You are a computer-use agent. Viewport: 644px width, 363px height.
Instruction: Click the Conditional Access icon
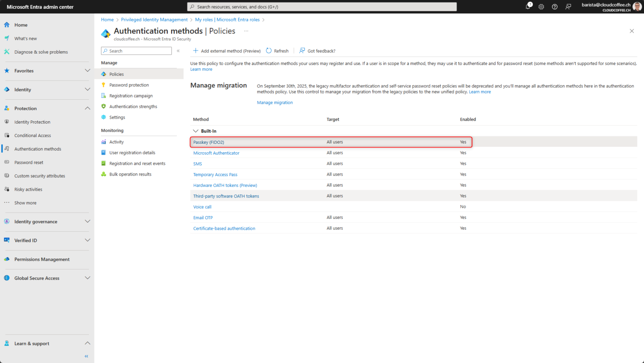(x=7, y=135)
